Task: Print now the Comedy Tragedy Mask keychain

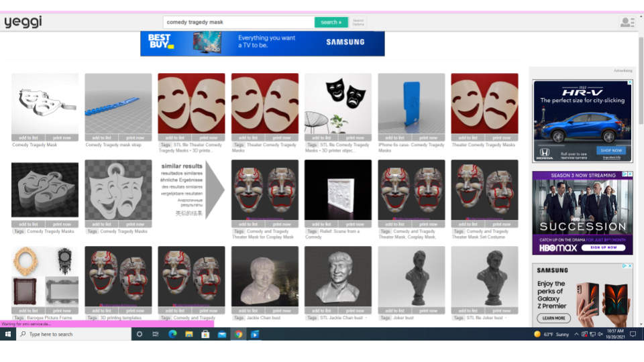Action: (62, 138)
